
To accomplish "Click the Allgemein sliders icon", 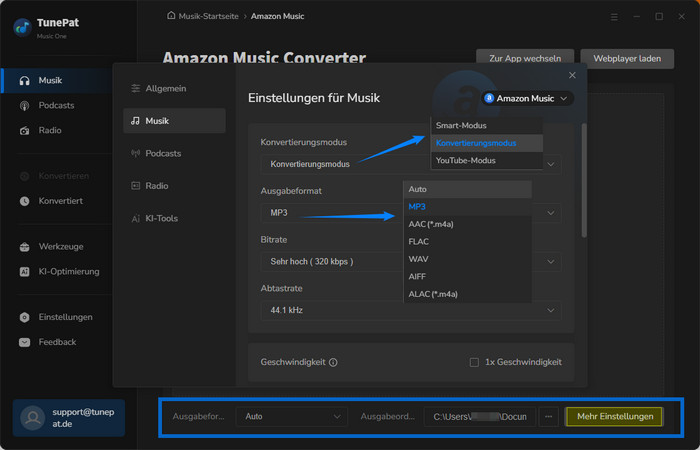I will 136,89.
